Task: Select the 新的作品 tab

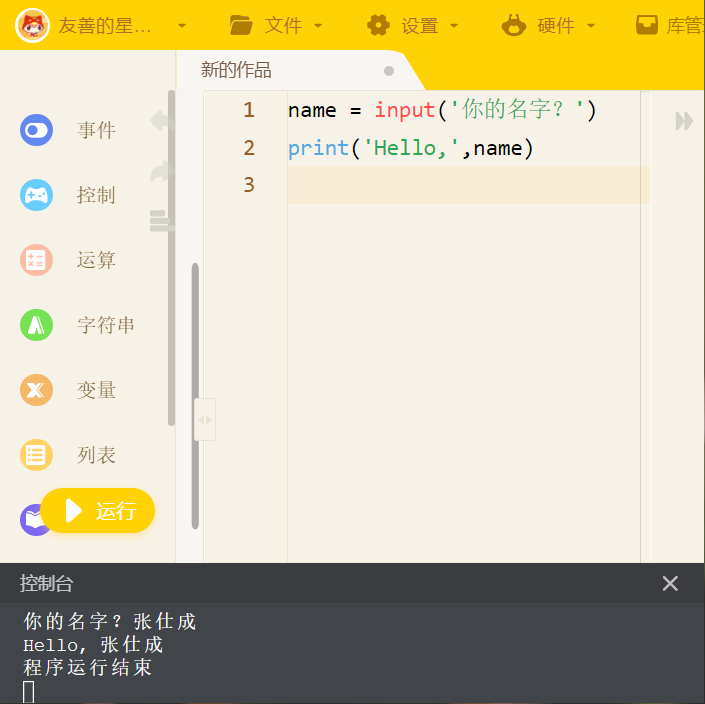Action: (236, 70)
